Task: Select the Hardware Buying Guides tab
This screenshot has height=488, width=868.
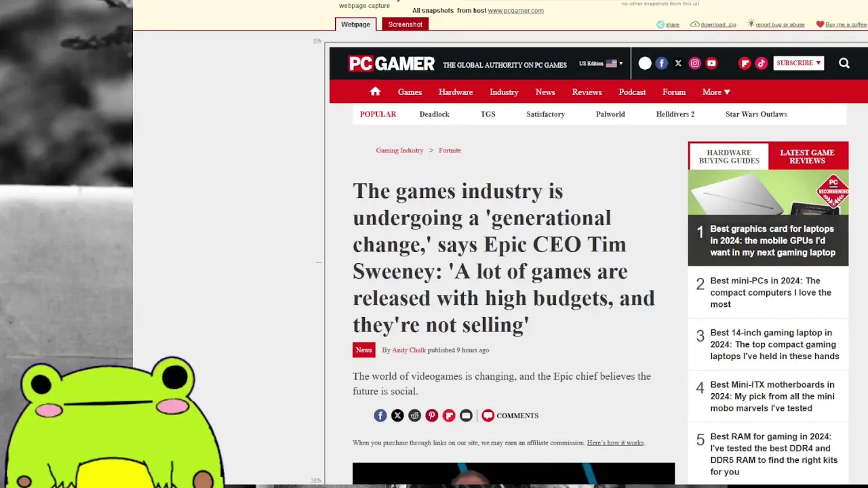Action: (729, 157)
